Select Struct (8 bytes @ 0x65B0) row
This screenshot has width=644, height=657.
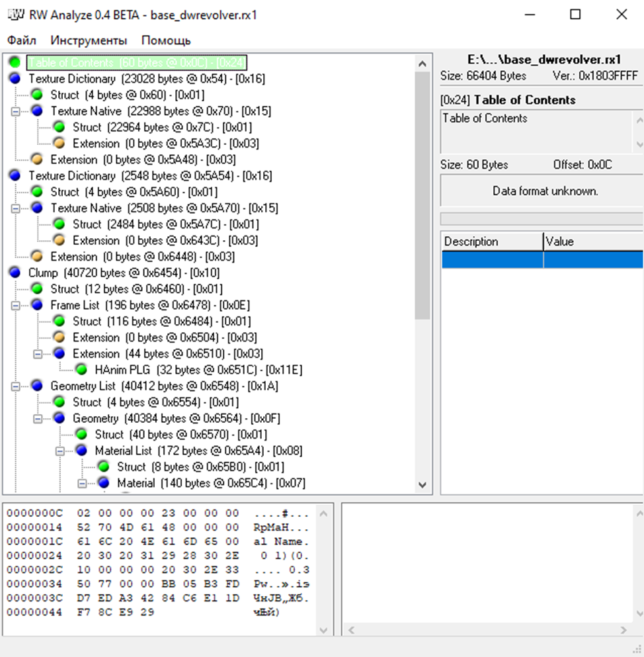(200, 466)
